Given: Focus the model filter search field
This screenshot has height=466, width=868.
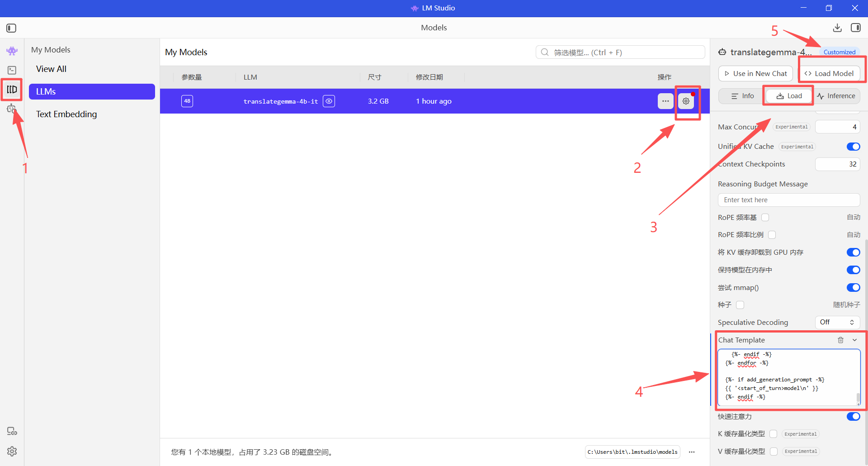Looking at the screenshot, I should point(620,52).
